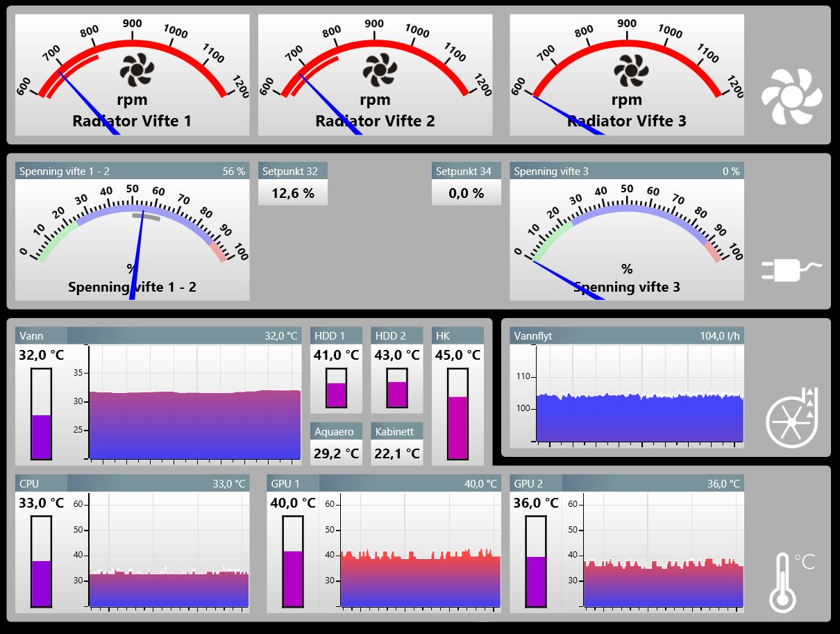Click the HK value 45,0 °C
The height and width of the screenshot is (634, 840).
(457, 355)
